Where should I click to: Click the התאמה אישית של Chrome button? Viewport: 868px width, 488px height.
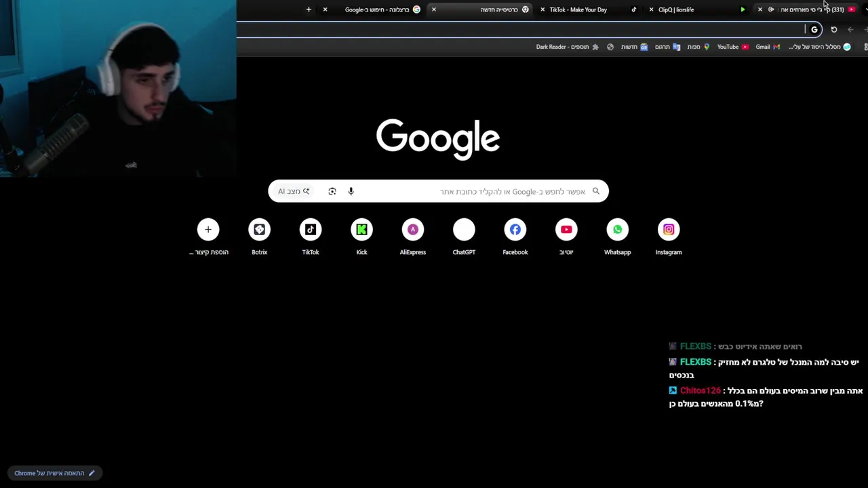coord(54,473)
